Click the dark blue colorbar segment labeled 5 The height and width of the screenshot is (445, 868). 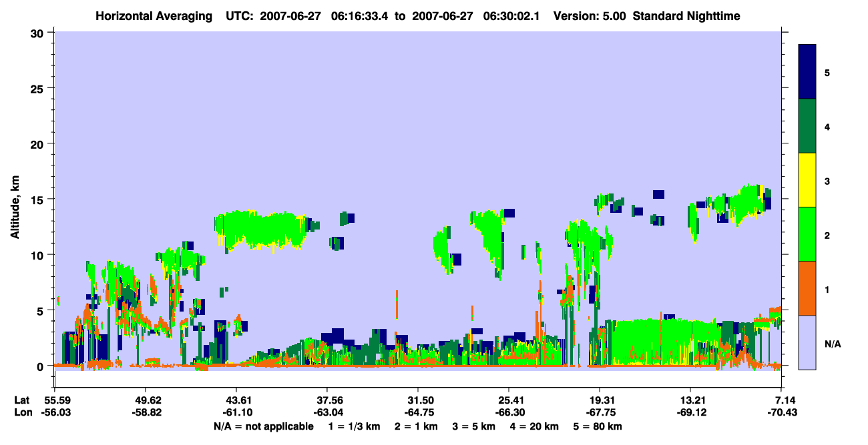point(807,71)
